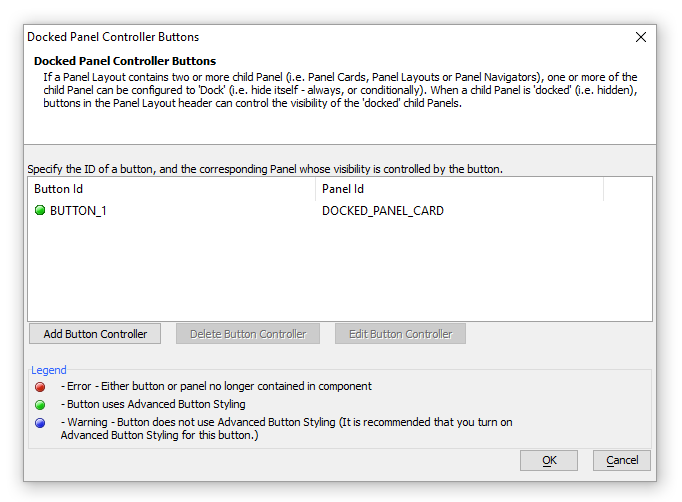
Task: Click the bold Docked Panel Controller Buttons heading
Action: pos(125,61)
